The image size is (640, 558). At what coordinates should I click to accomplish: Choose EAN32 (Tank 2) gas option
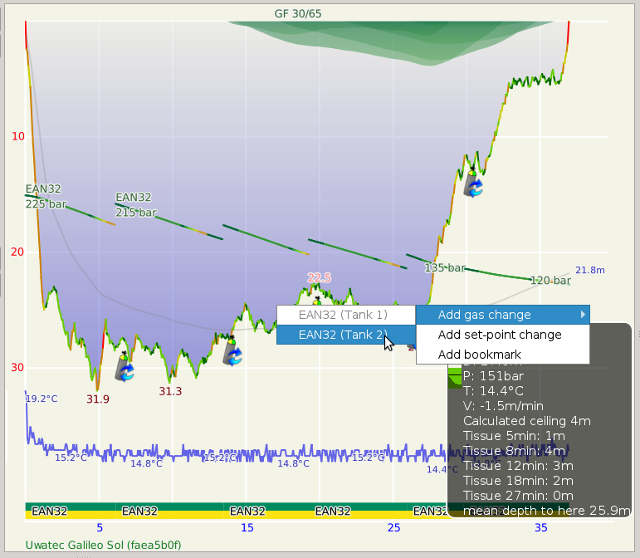coord(342,335)
